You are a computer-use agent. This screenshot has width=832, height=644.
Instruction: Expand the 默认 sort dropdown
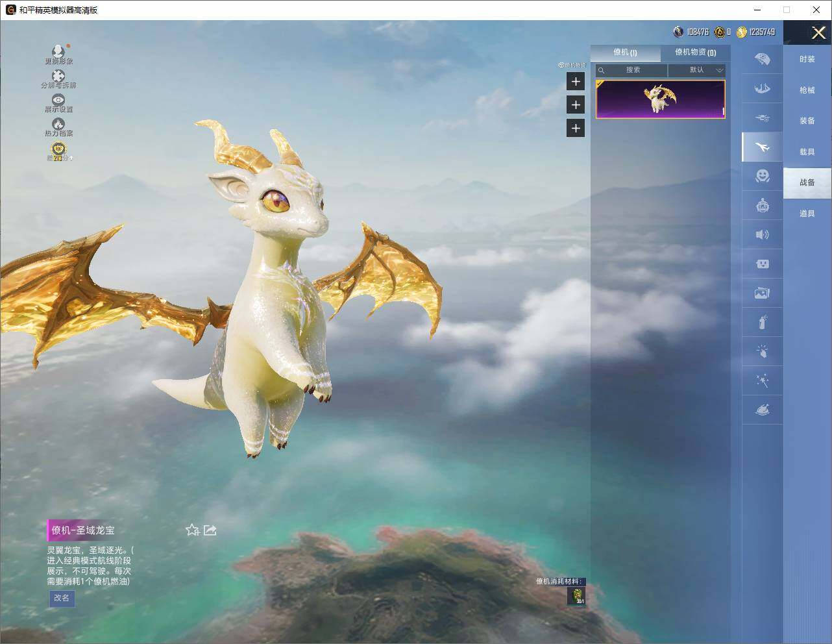[x=697, y=70]
